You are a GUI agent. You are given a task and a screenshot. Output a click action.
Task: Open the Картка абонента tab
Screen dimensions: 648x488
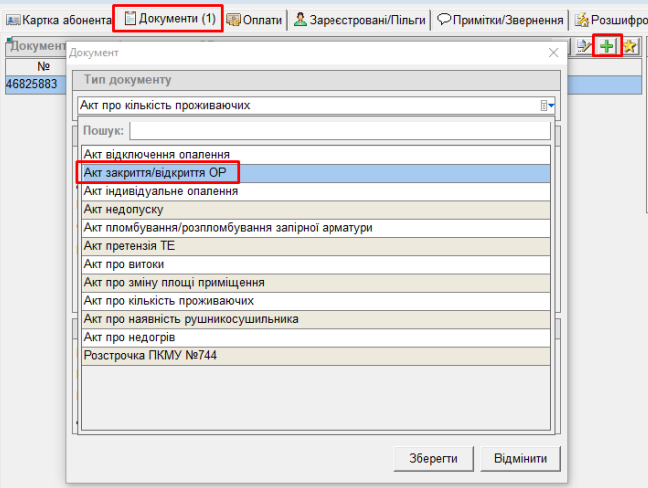(59, 19)
